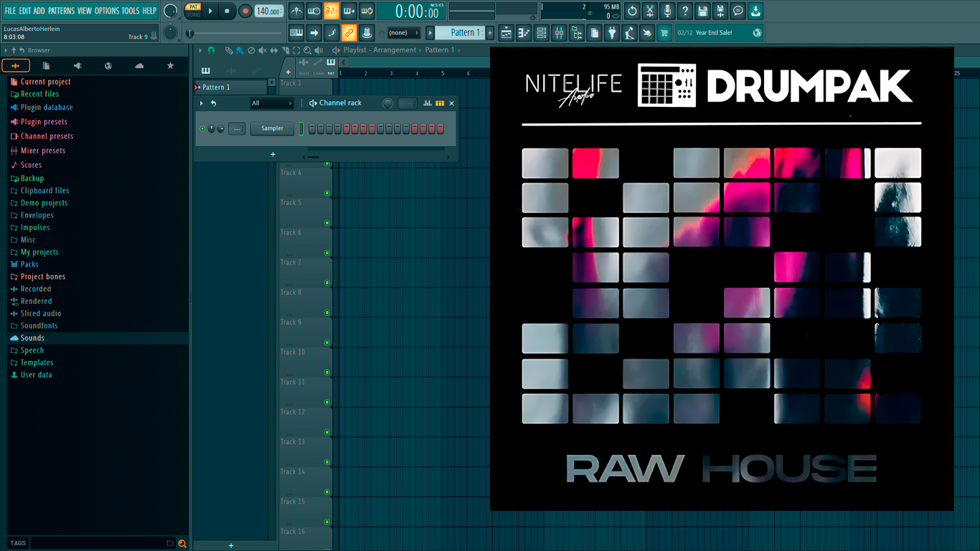The width and height of the screenshot is (980, 551).
Task: Click the download content library icon
Action: 755,11
